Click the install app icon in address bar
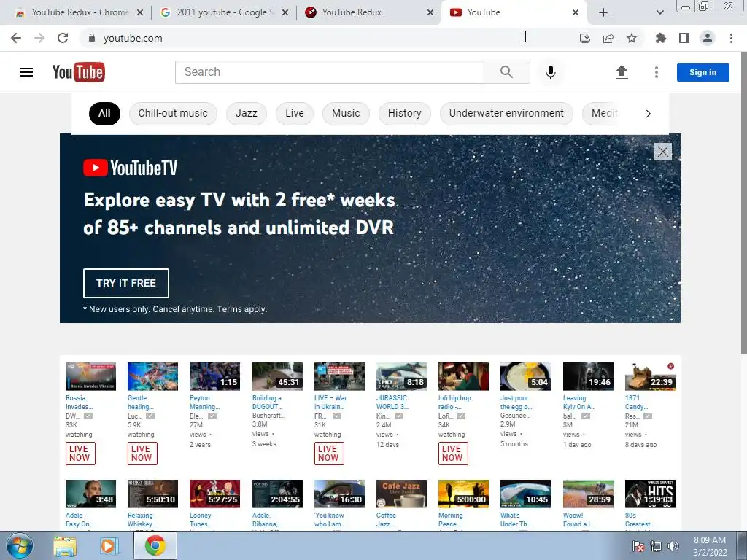Viewport: 747px width, 560px height. (x=584, y=38)
